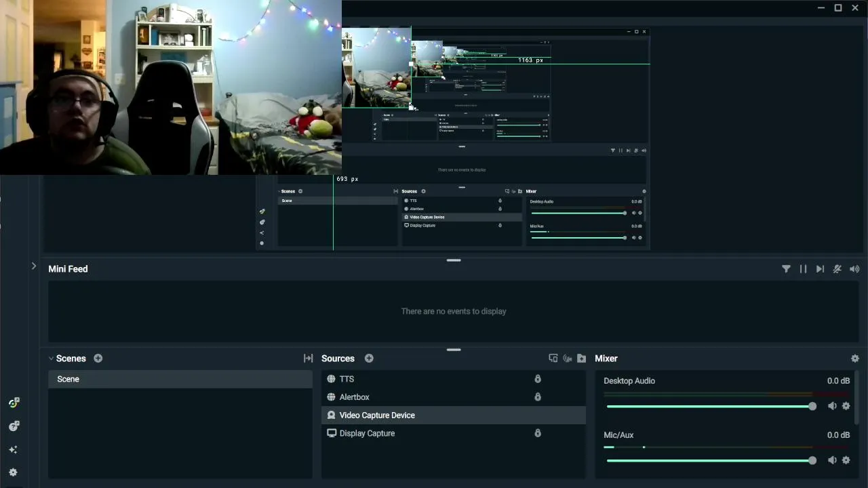Open the audio-reactive source icon in Sources header
Image resolution: width=868 pixels, height=488 pixels.
pyautogui.click(x=568, y=359)
